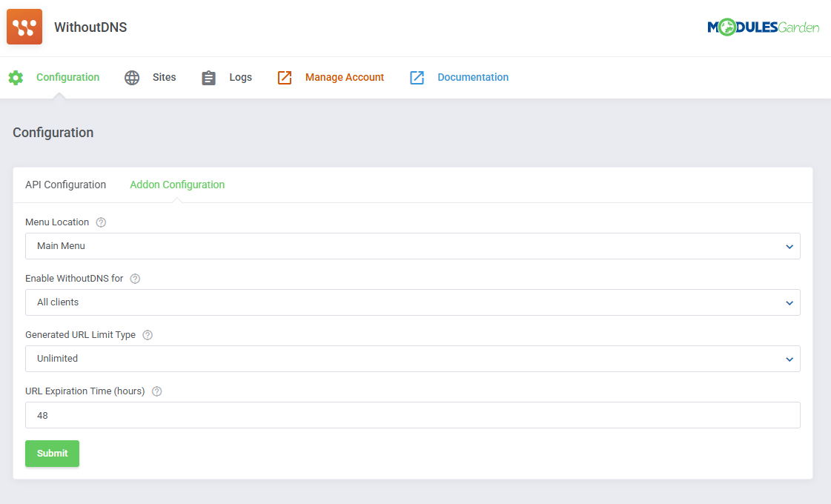Viewport: 831px width, 504px height.
Task: Open the Enable WithoutDNS for dropdown
Action: click(x=413, y=302)
